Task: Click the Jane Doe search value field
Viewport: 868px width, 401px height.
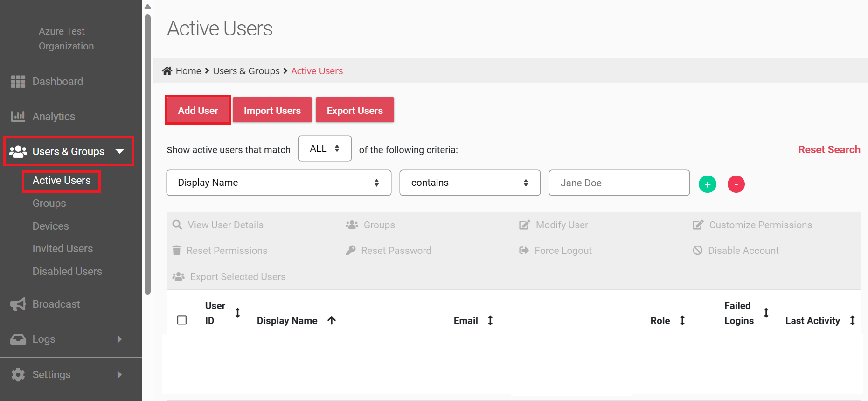Action: (x=619, y=183)
